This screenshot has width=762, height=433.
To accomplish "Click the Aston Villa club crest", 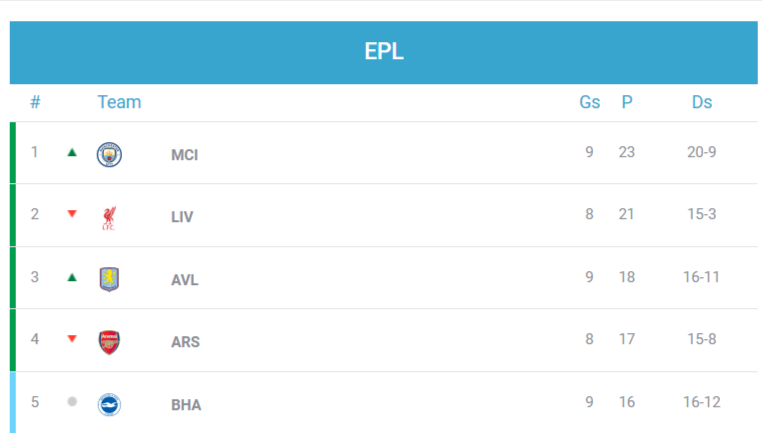I will click(109, 279).
